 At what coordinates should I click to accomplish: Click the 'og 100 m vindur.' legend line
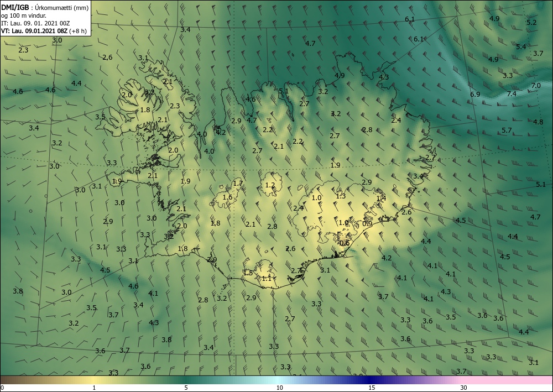click(24, 15)
